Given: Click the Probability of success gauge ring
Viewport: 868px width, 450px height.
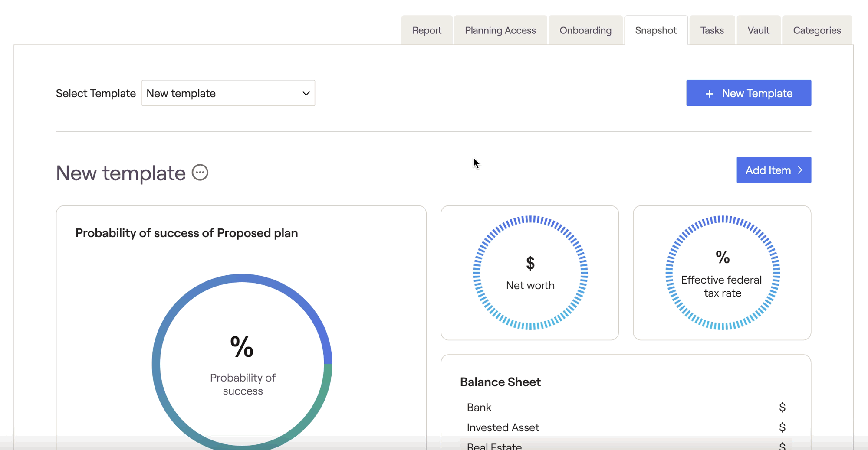Looking at the screenshot, I should pos(242,362).
